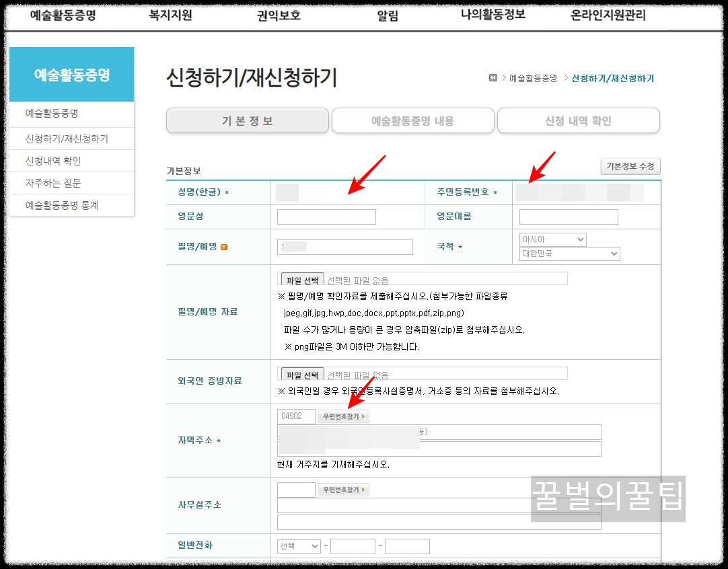The image size is (728, 569).
Task: Switch to the 예술활동증명 내용 tab
Action: pos(412,120)
